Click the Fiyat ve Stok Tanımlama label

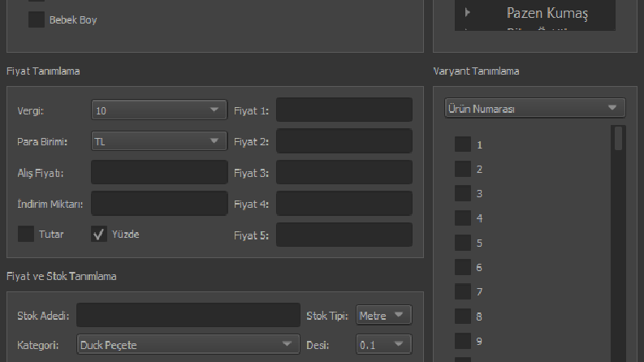point(61,276)
